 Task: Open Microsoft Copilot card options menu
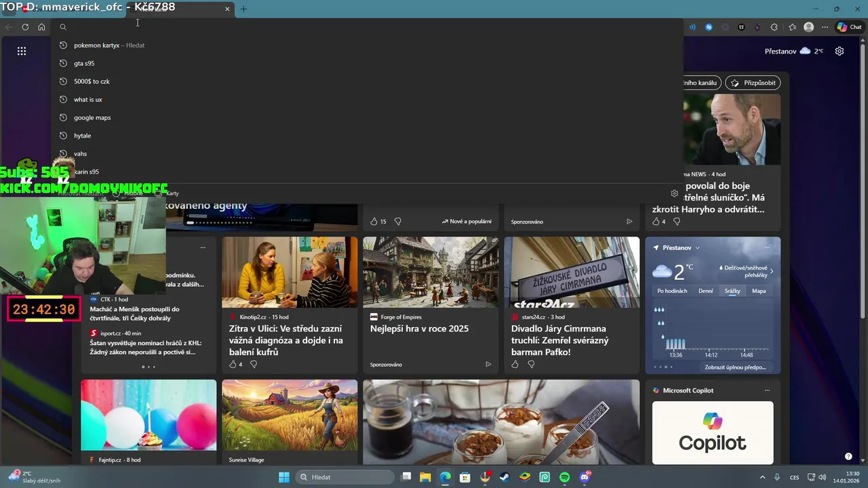767,390
